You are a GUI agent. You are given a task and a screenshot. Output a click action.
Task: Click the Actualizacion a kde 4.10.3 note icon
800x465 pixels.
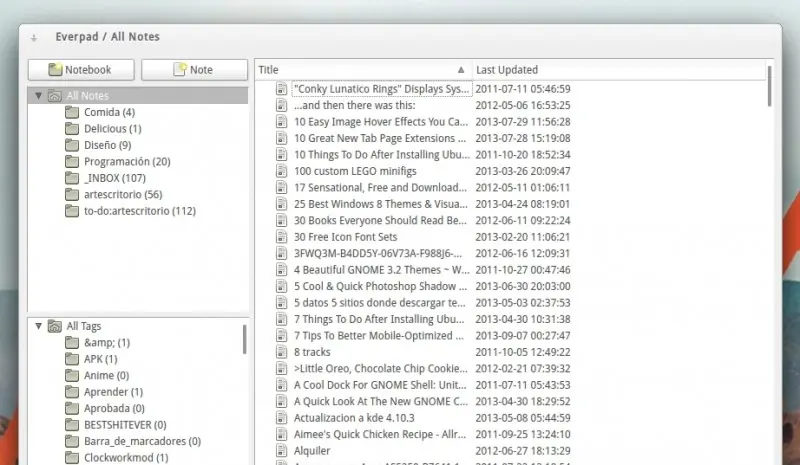(x=282, y=418)
